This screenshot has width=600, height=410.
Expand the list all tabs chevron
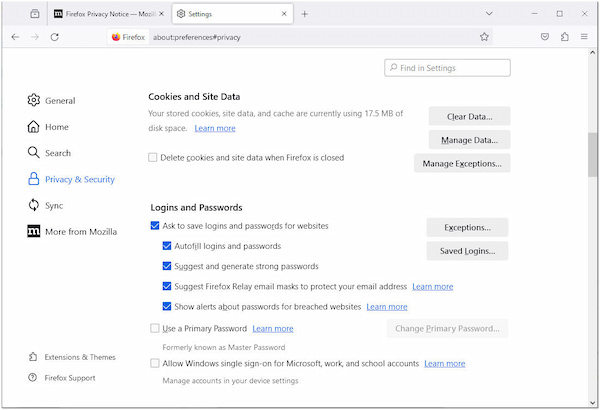click(489, 14)
